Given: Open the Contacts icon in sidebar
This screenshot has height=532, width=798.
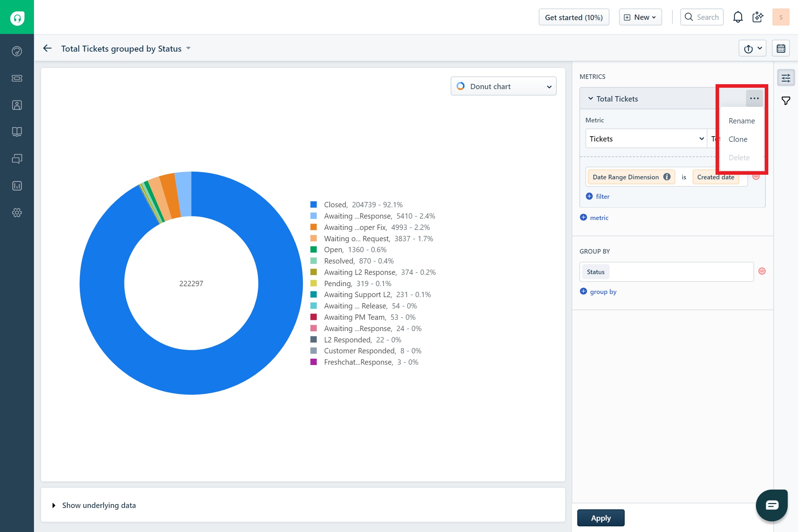Looking at the screenshot, I should pyautogui.click(x=17, y=105).
